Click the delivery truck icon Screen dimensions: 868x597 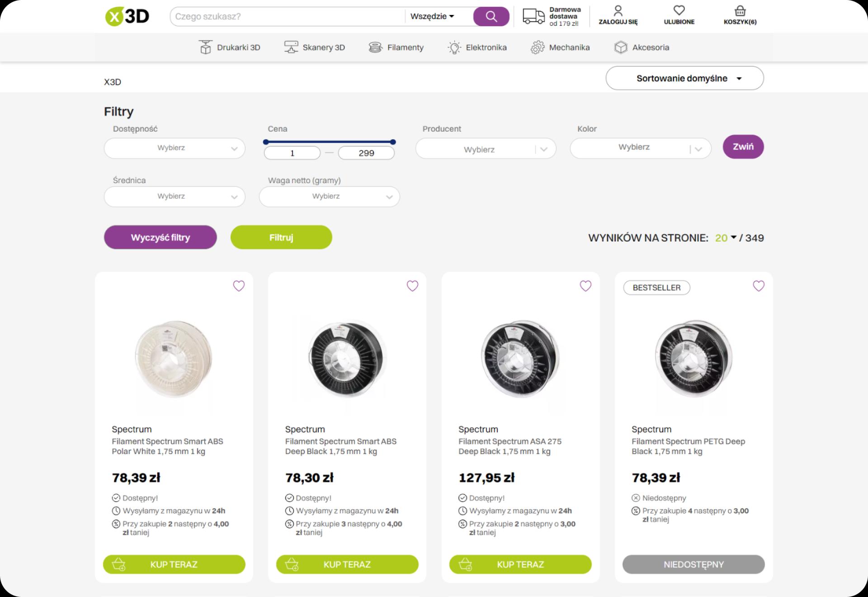533,16
